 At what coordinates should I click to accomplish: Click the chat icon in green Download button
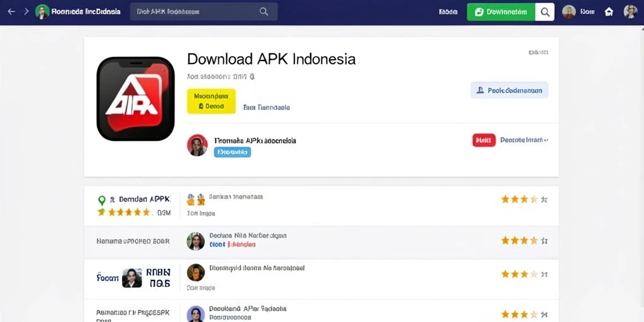click(479, 12)
